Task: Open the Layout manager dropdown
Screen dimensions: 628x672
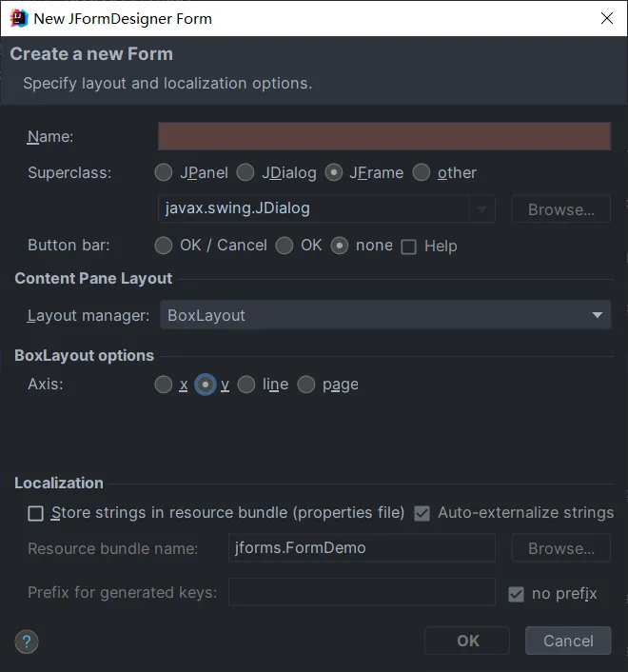Action: [384, 315]
